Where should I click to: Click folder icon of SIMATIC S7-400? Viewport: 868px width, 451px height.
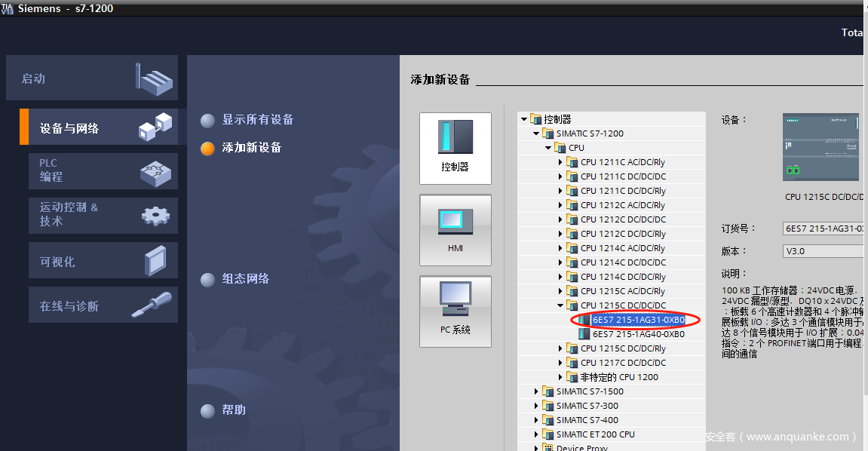547,420
